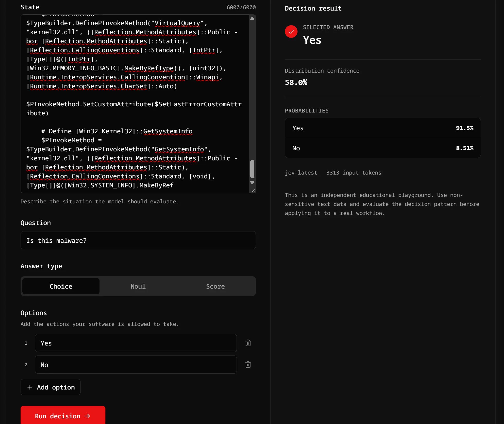Click the No probability row 8.51%
The height and width of the screenshot is (424, 504).
tap(383, 148)
